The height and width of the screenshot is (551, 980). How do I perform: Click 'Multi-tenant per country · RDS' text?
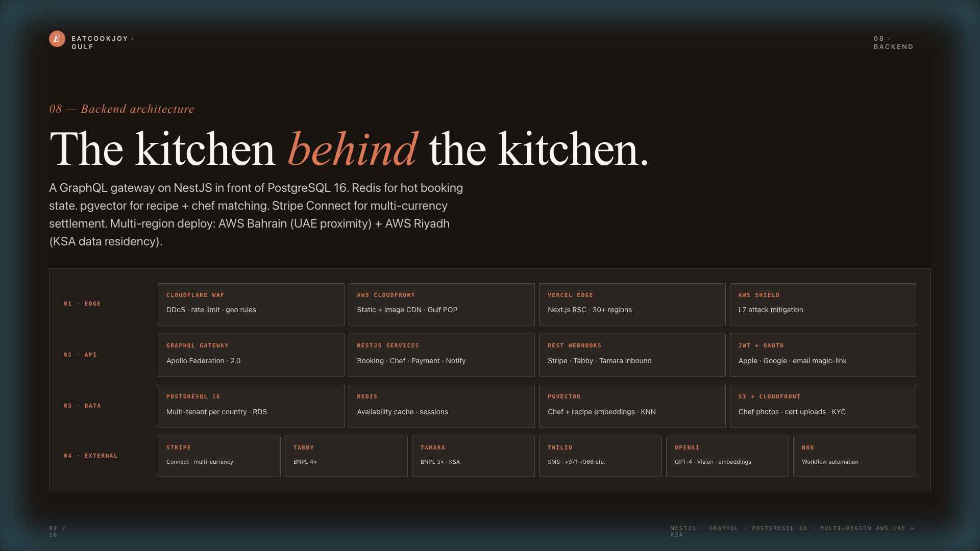tap(216, 412)
